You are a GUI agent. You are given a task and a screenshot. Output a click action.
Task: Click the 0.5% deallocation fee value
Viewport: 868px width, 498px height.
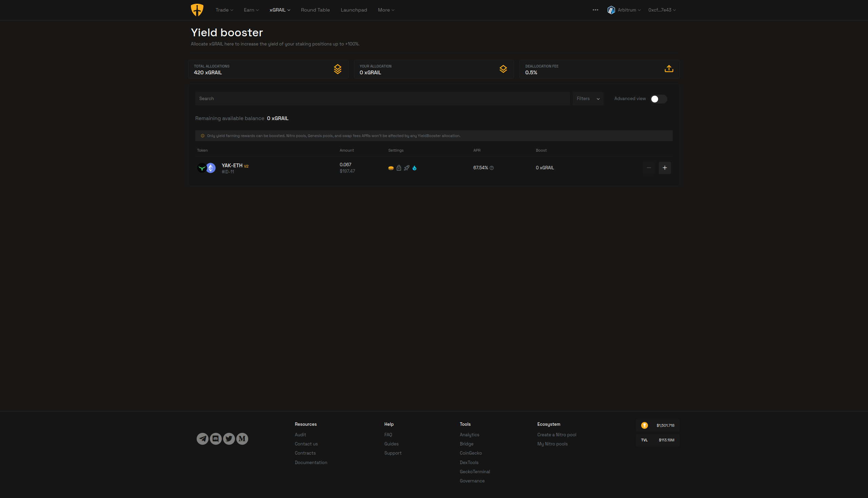[x=531, y=73]
